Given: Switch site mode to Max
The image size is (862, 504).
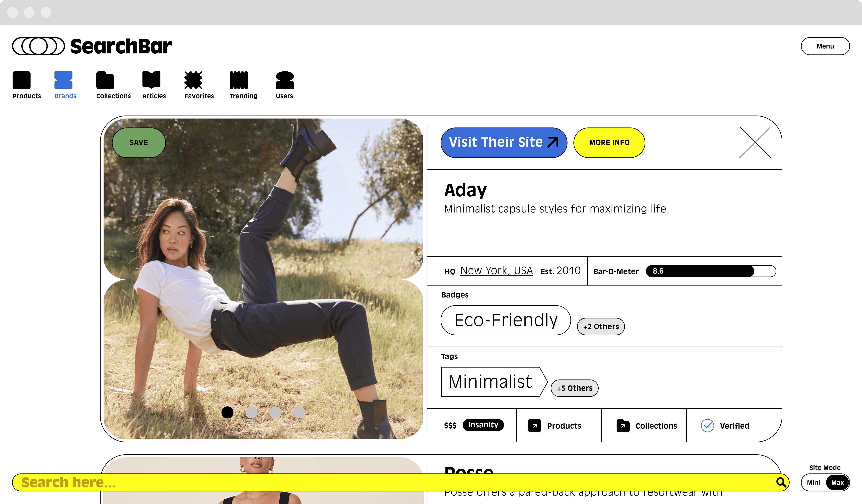Looking at the screenshot, I should [x=837, y=482].
